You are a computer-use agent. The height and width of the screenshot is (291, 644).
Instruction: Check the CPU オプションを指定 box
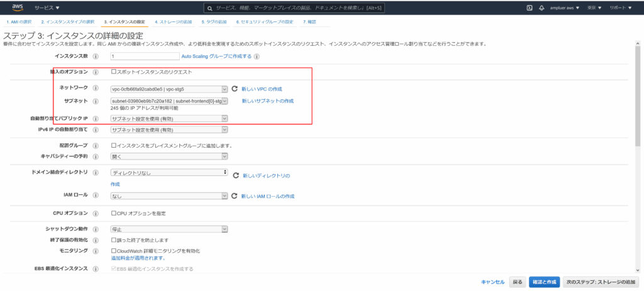point(114,214)
